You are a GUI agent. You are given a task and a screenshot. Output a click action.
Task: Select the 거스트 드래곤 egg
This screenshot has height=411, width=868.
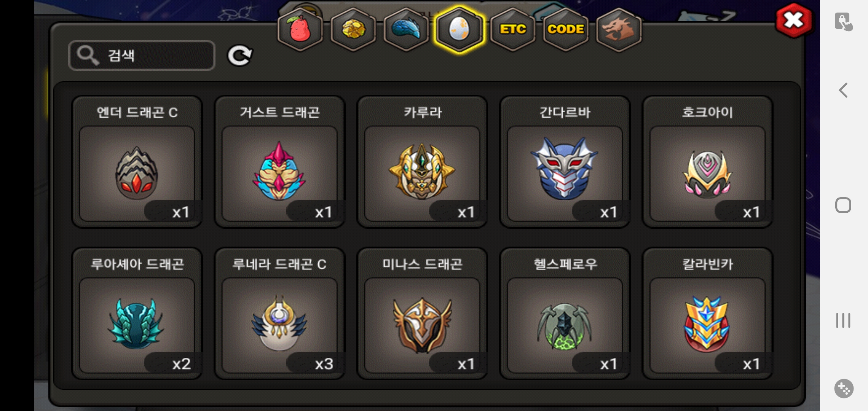(x=279, y=162)
